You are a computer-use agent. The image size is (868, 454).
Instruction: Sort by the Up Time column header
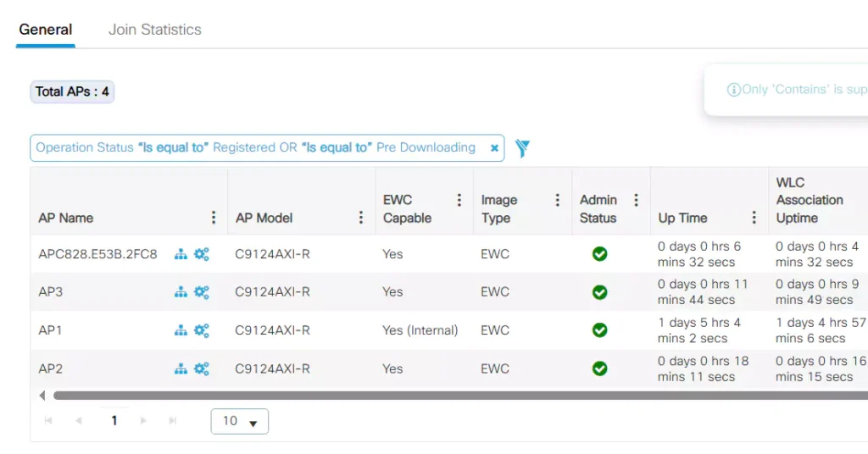point(682,218)
